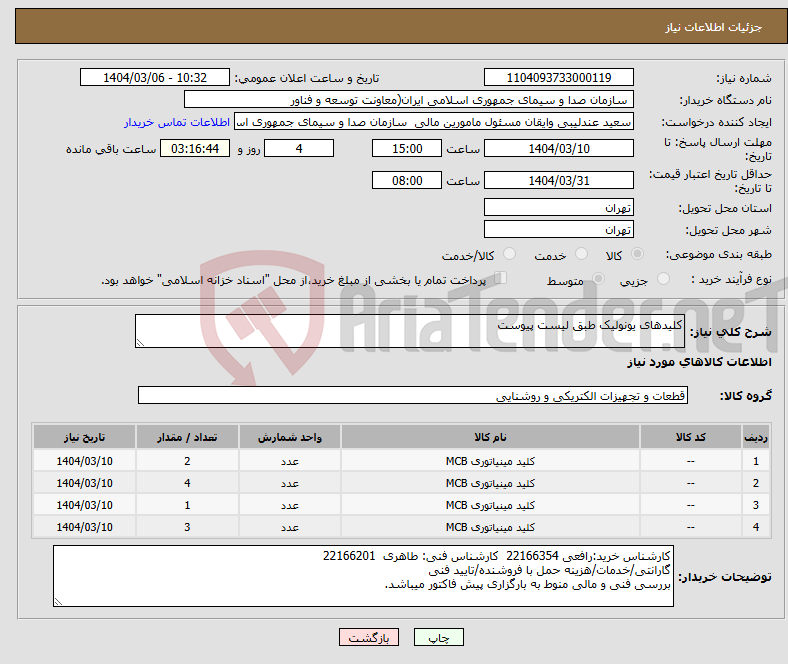
Task: Click the resize grip of the buyer notes textarea
Action: click(58, 602)
